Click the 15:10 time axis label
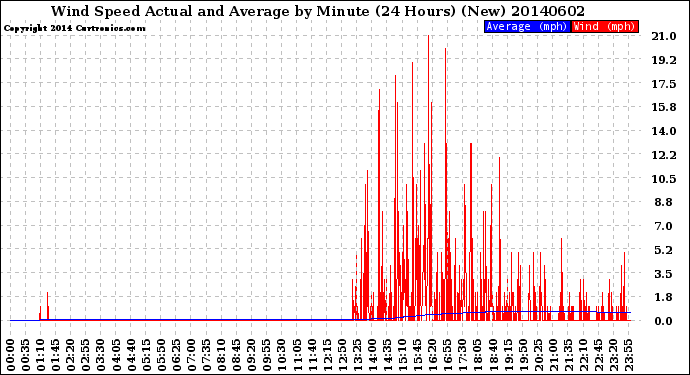Screen dimensions: 690x375 click(403, 355)
